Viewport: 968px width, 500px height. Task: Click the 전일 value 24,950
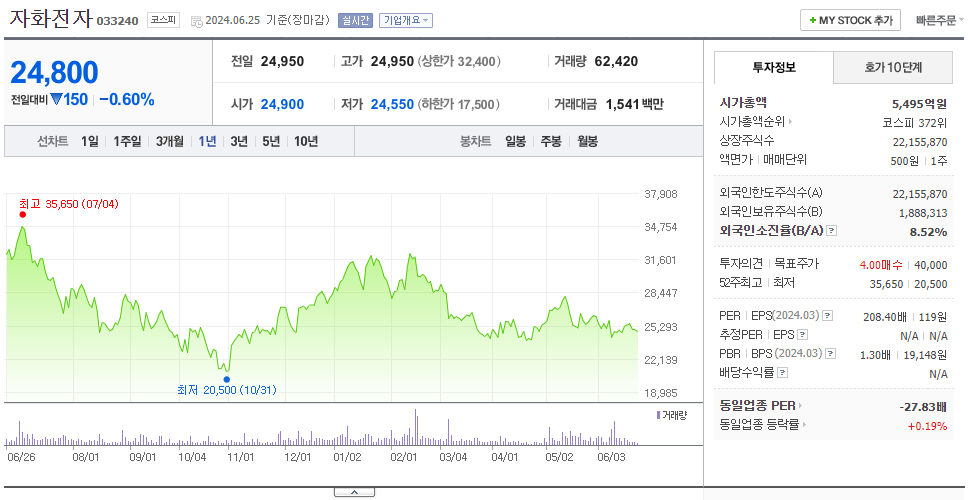pos(282,62)
